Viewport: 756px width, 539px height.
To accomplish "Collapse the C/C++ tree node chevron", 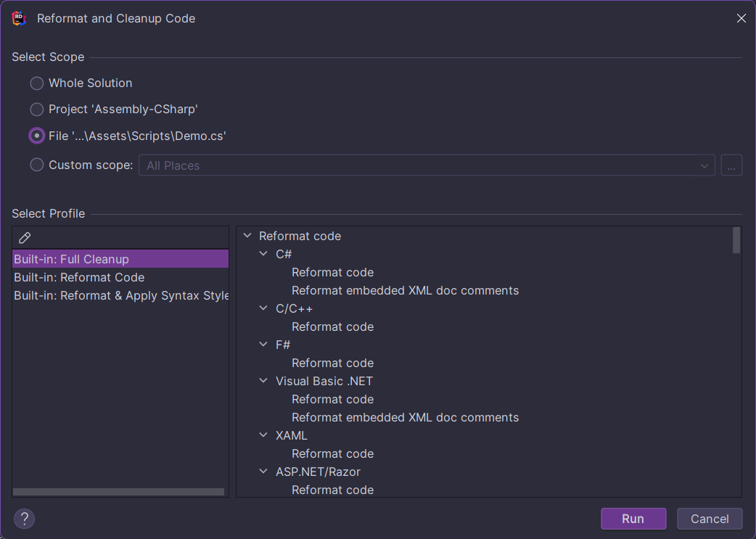I will (x=263, y=308).
